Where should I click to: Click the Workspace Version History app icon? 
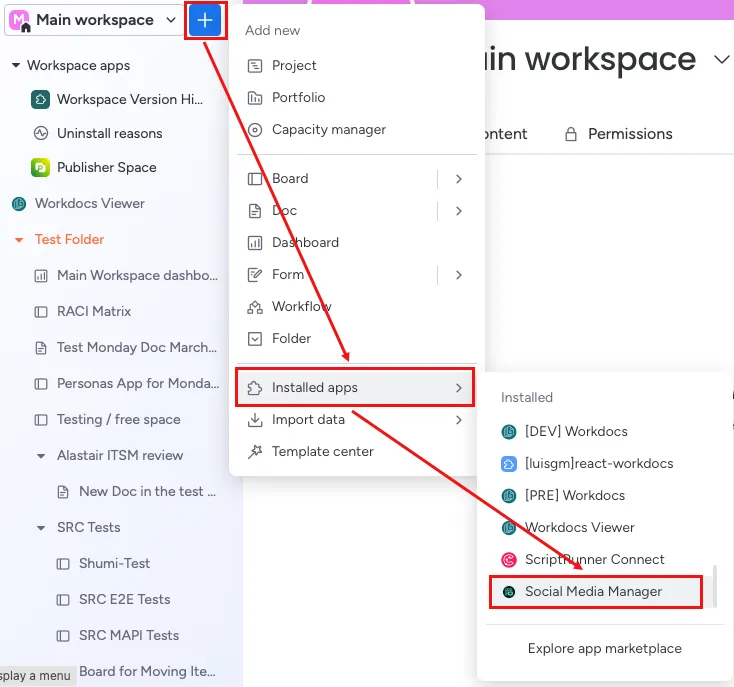41,99
